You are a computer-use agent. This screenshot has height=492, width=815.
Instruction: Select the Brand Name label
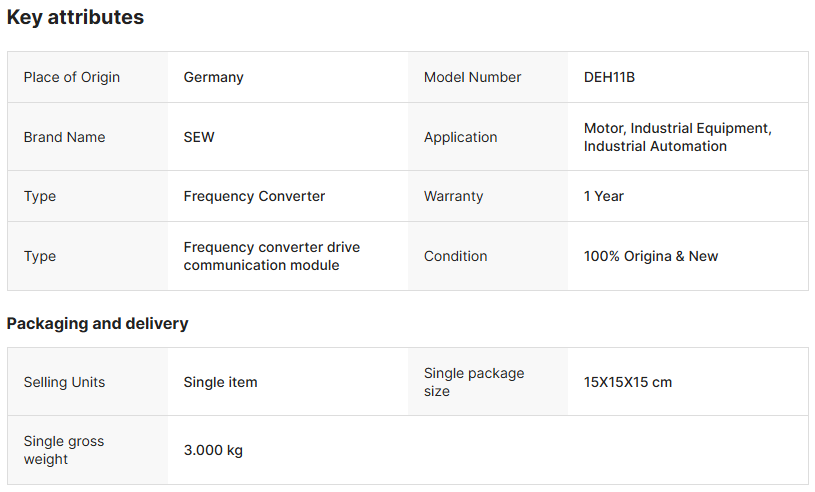64,137
